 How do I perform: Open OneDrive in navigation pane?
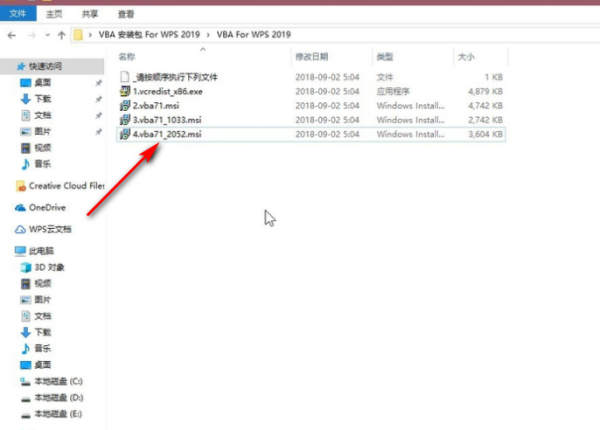[x=47, y=208]
